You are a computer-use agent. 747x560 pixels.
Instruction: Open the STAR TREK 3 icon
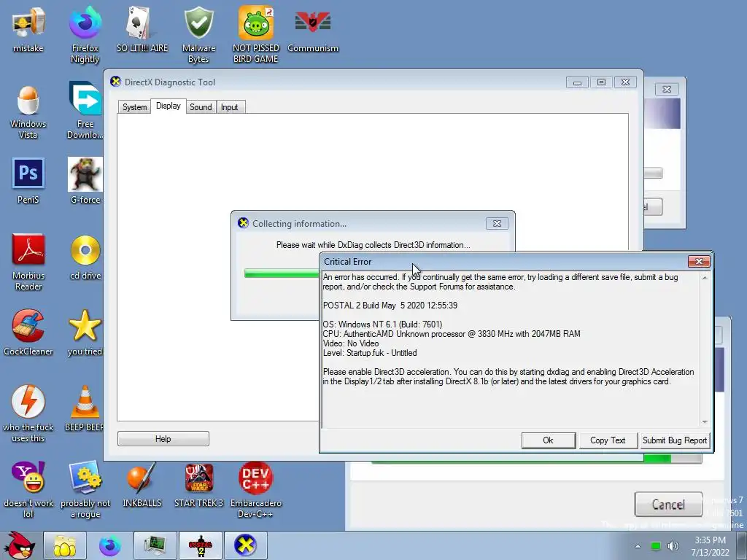198,484
